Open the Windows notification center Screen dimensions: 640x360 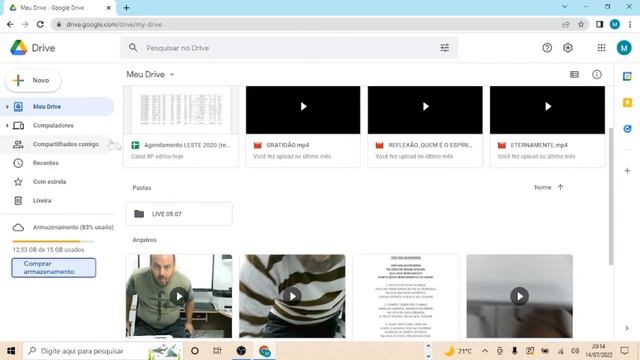pos(624,351)
